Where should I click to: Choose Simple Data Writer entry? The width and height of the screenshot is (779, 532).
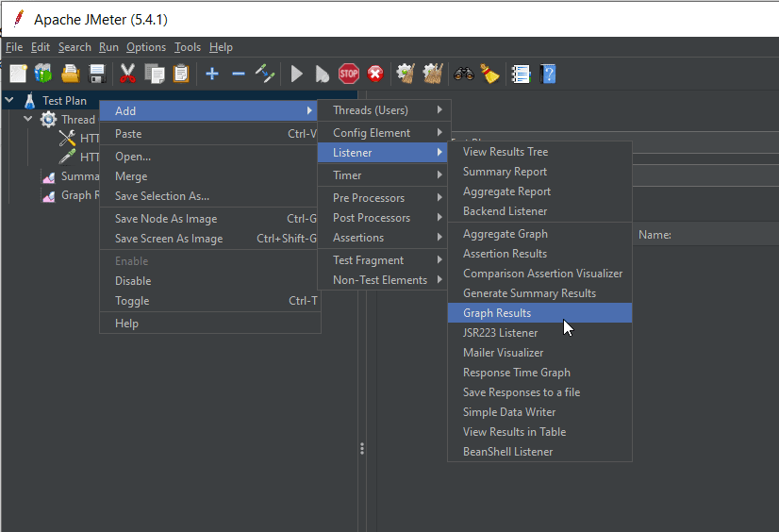[x=540, y=412]
